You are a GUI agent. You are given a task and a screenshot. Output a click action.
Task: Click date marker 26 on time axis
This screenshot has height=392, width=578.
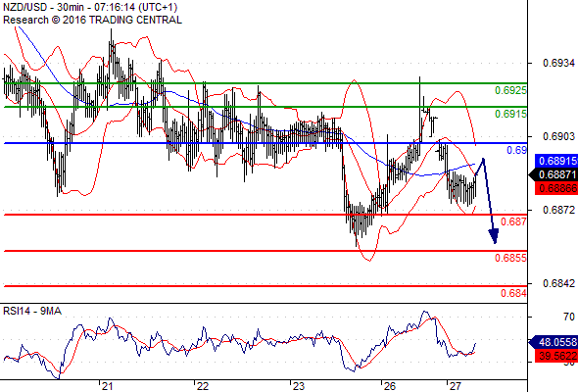click(389, 386)
